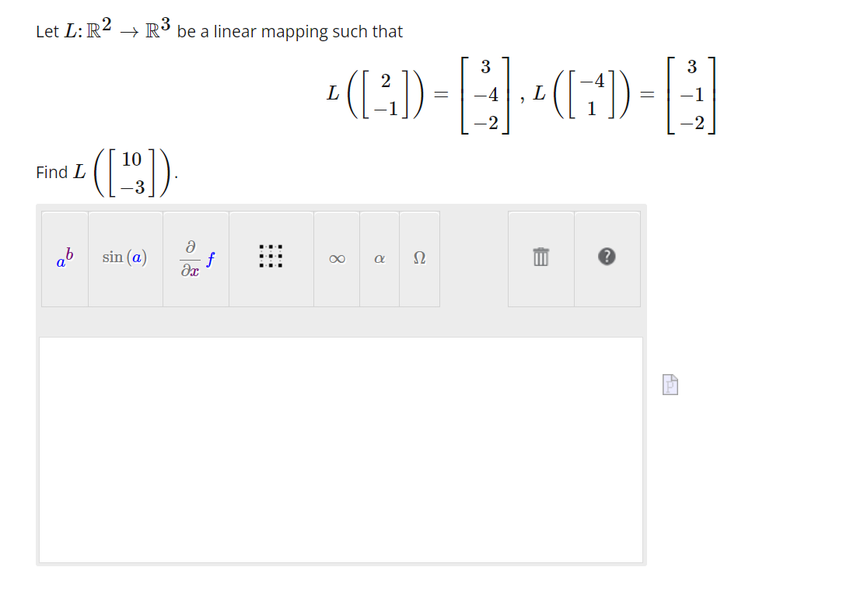Click the capital Omega symbol icon
850x616 pixels.
pos(419,258)
